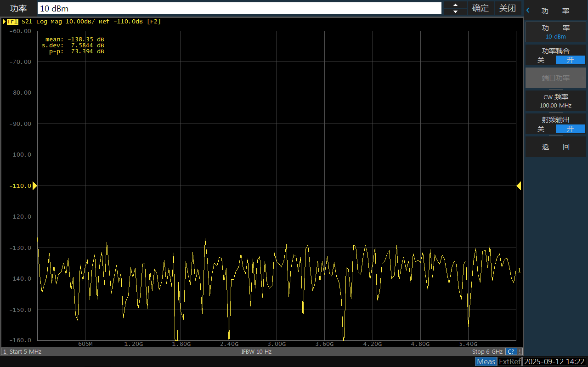Click the C? calibration status indicator
The height and width of the screenshot is (367, 588).
click(x=511, y=351)
